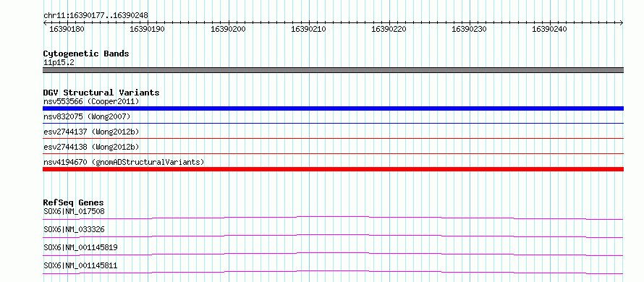Open transcript SOX6|NM_017508 label
644x282 pixels.
pyautogui.click(x=74, y=211)
